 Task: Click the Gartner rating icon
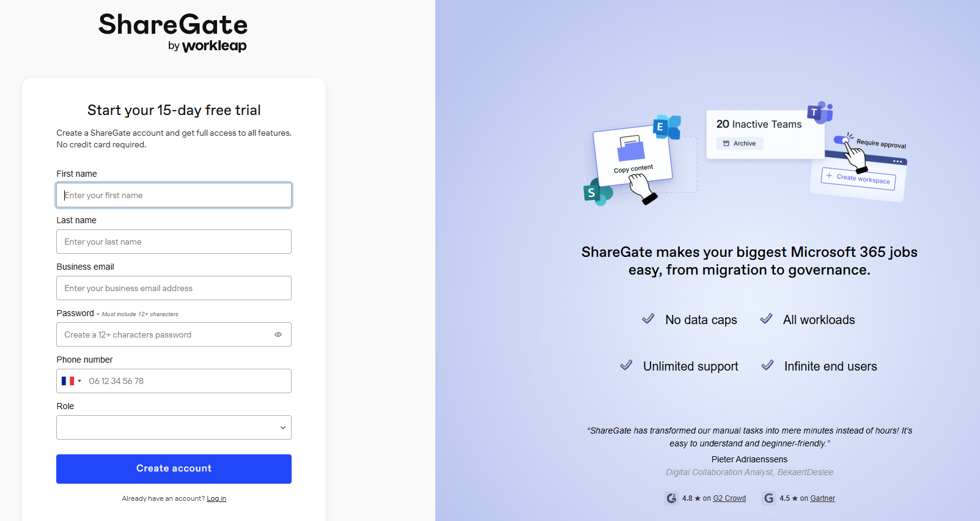coord(768,498)
